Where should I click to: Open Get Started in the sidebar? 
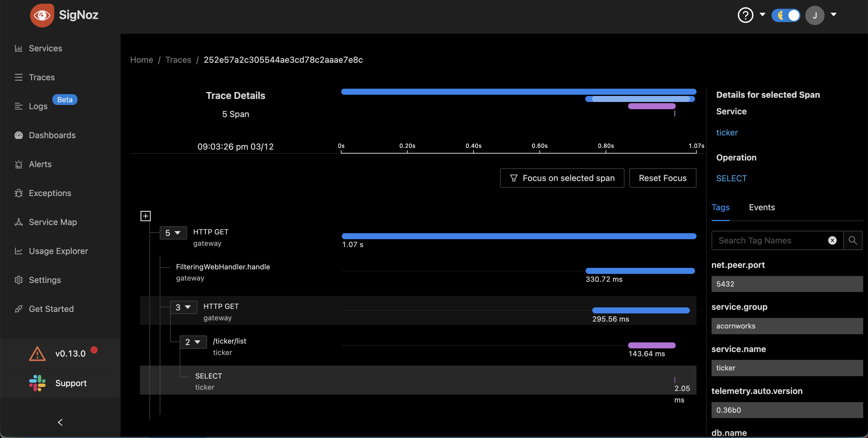click(51, 309)
